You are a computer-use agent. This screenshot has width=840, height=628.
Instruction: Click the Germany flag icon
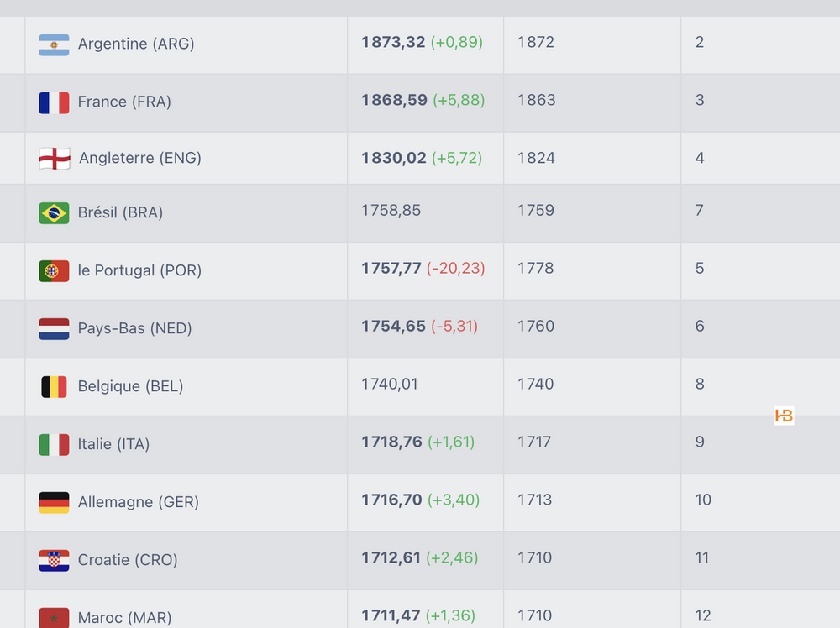(54, 503)
